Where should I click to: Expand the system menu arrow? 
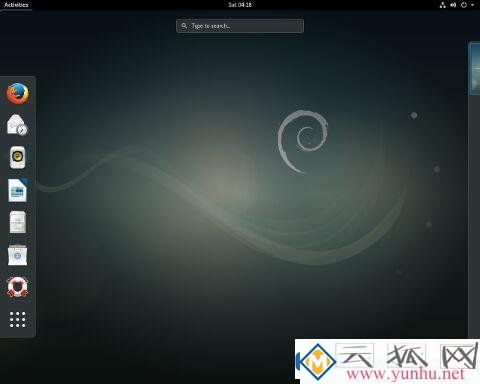pyautogui.click(x=473, y=5)
